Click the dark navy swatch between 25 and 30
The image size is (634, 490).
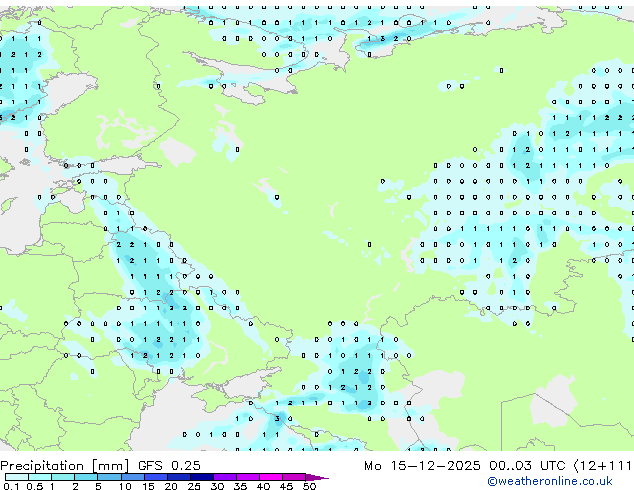(202, 477)
